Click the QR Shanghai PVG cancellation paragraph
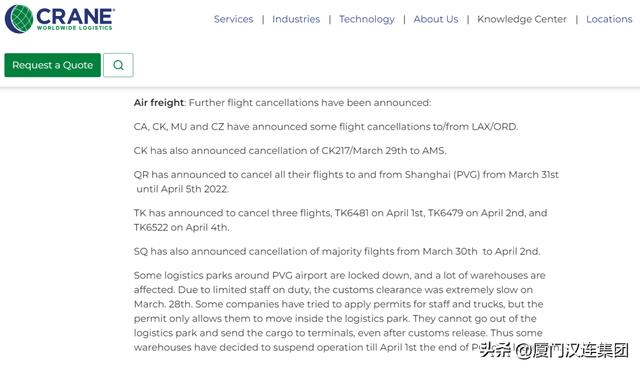 coord(346,182)
